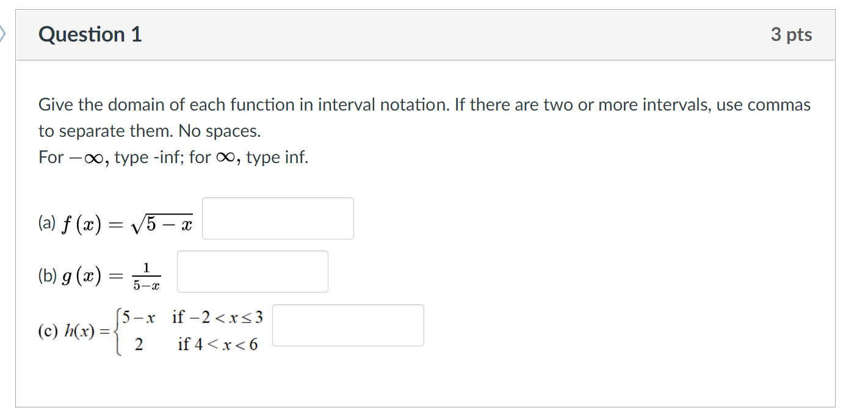The width and height of the screenshot is (868, 408).
Task: Select the (a) part label
Action: [x=46, y=224]
